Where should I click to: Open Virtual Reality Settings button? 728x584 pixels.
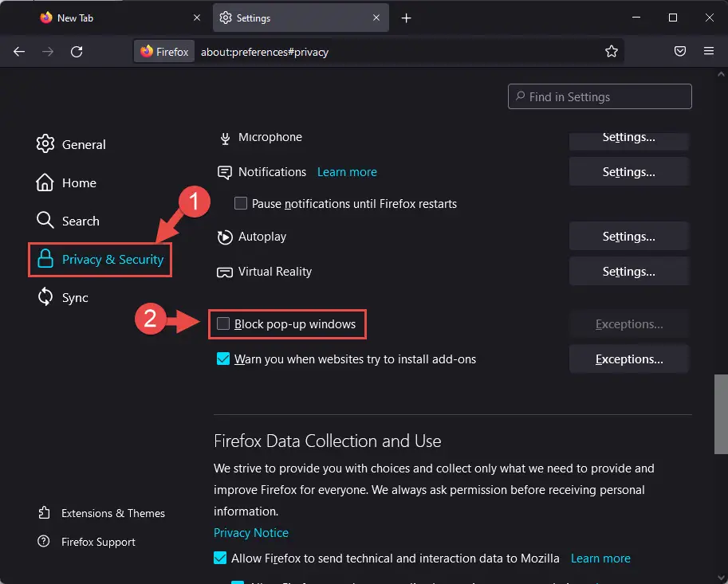click(628, 272)
